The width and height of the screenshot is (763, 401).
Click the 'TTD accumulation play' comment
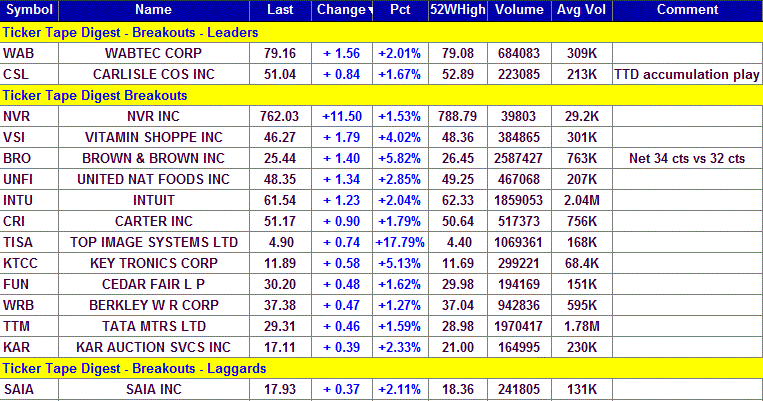pyautogui.click(x=688, y=74)
